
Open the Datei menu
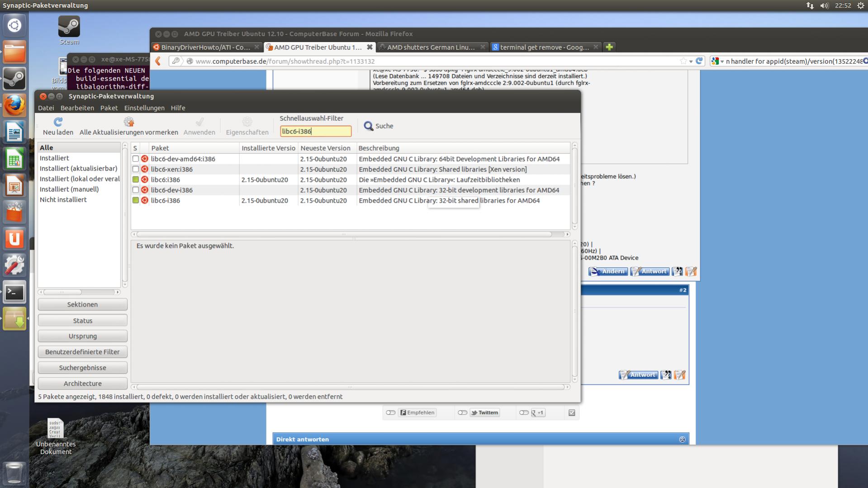tap(46, 108)
